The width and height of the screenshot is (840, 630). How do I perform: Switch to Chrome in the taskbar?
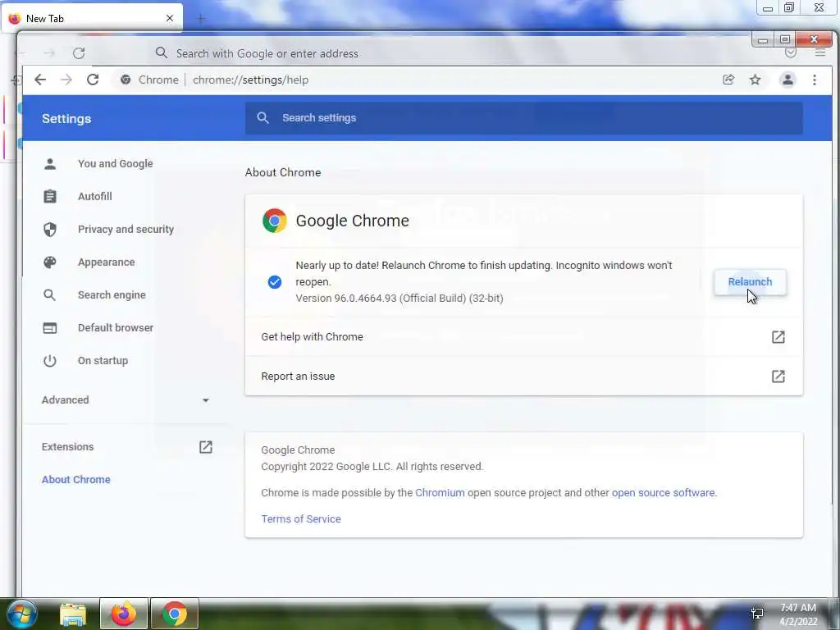pos(175,614)
